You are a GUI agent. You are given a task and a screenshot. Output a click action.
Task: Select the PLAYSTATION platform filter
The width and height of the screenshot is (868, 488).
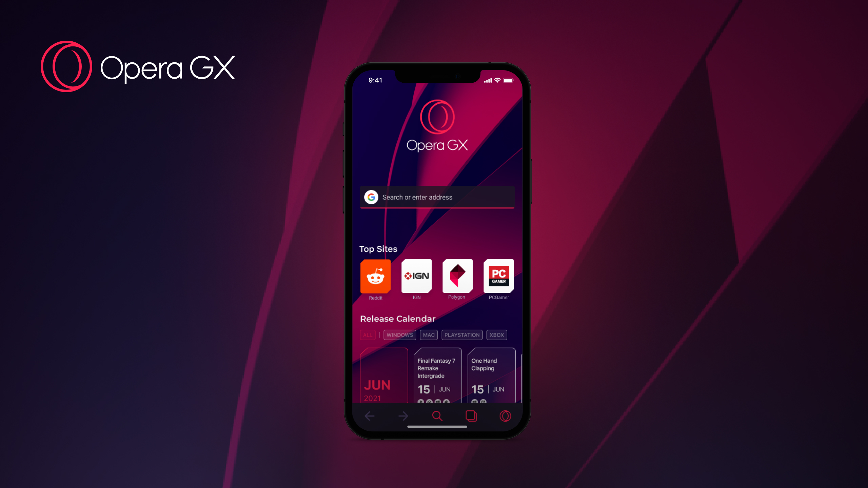point(461,334)
